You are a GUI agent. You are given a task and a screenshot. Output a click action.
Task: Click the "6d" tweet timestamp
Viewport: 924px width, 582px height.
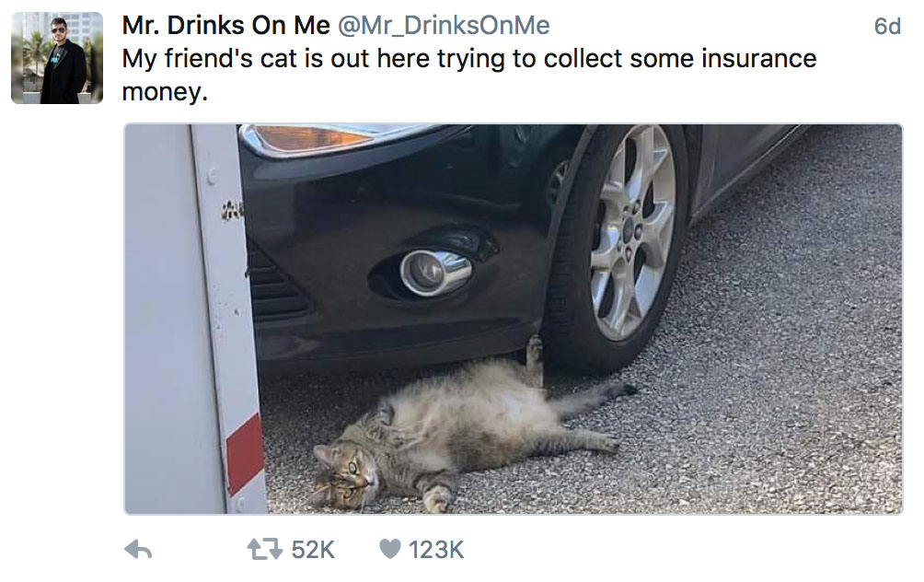tap(886, 27)
